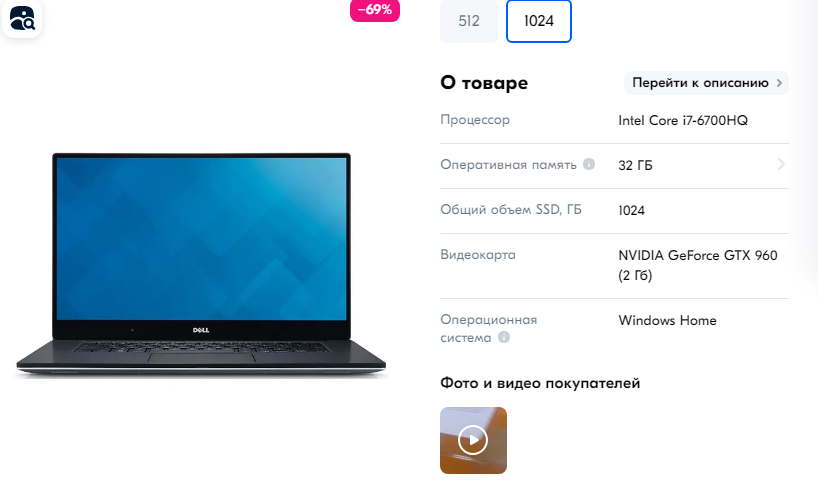Click the -69% discount badge
818x502 pixels.
375,10
